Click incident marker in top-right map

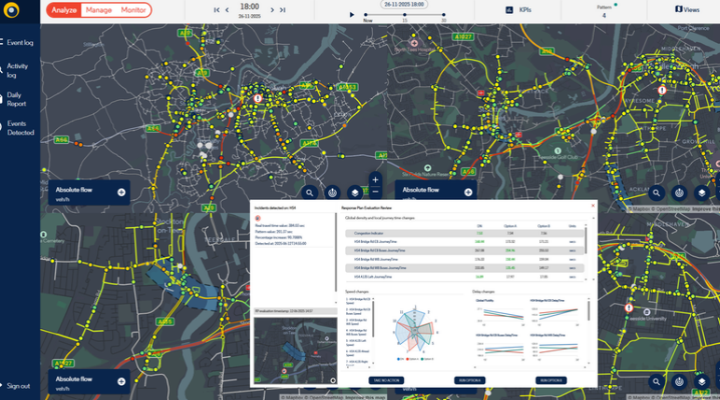coord(662,90)
